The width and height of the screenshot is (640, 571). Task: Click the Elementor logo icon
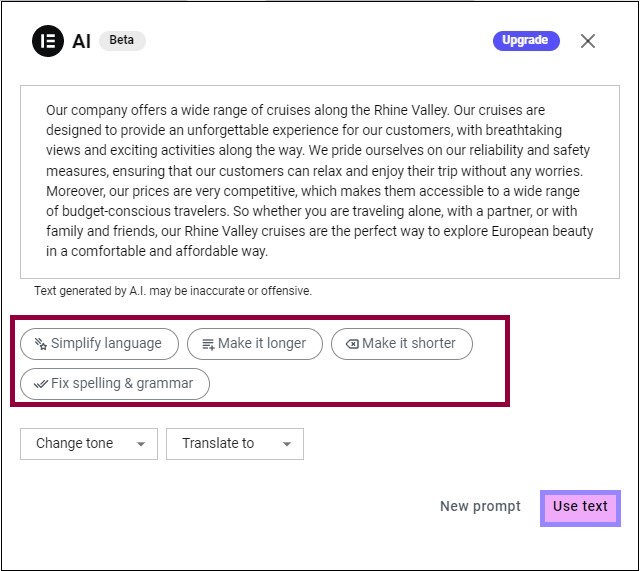[48, 41]
